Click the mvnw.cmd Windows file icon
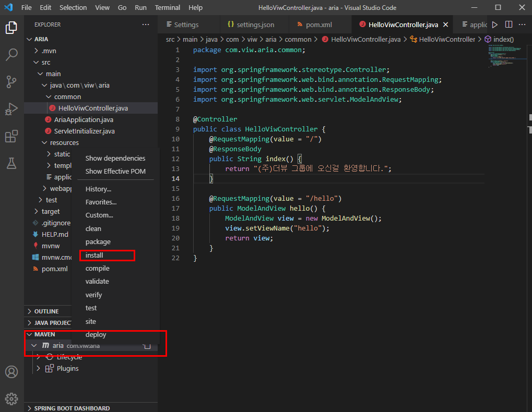532x412 pixels. click(x=36, y=257)
